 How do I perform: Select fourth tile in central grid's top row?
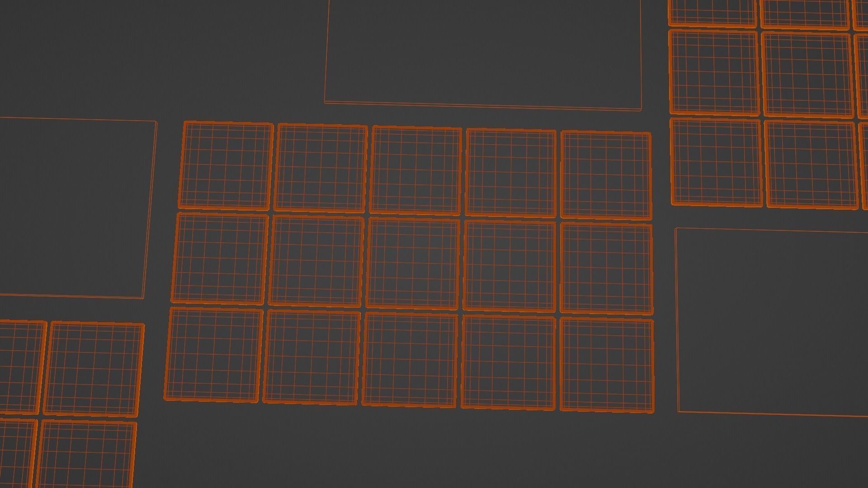click(511, 173)
